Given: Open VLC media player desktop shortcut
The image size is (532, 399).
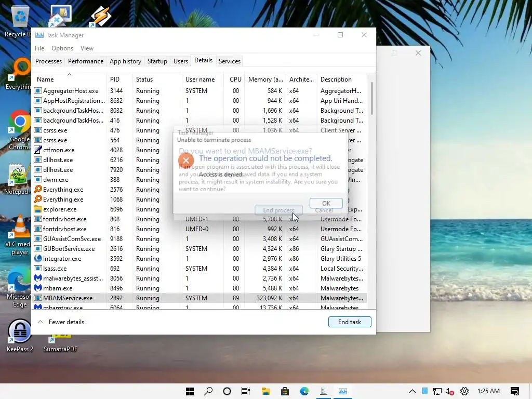Looking at the screenshot, I should pyautogui.click(x=20, y=235).
